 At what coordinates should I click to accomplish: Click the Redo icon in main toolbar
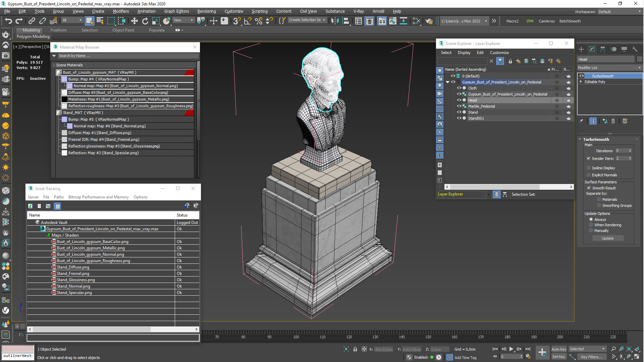pos(19,21)
